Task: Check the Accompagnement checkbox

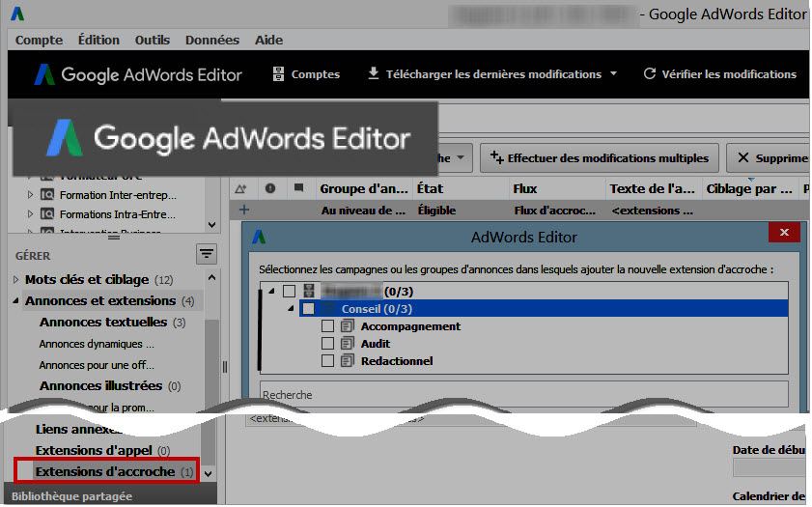Action: 327,326
